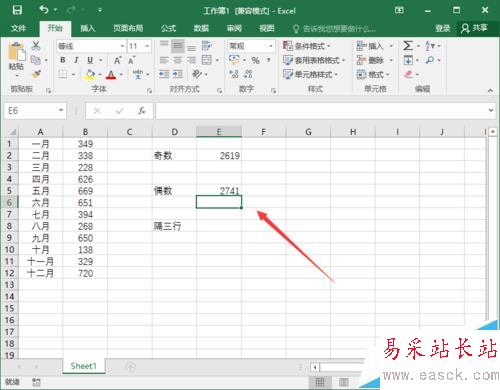
Task: Open Format as Table menu
Action: (x=314, y=60)
